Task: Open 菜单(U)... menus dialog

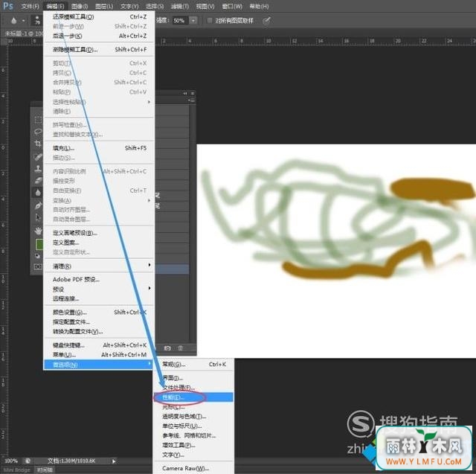Action: tap(99, 355)
